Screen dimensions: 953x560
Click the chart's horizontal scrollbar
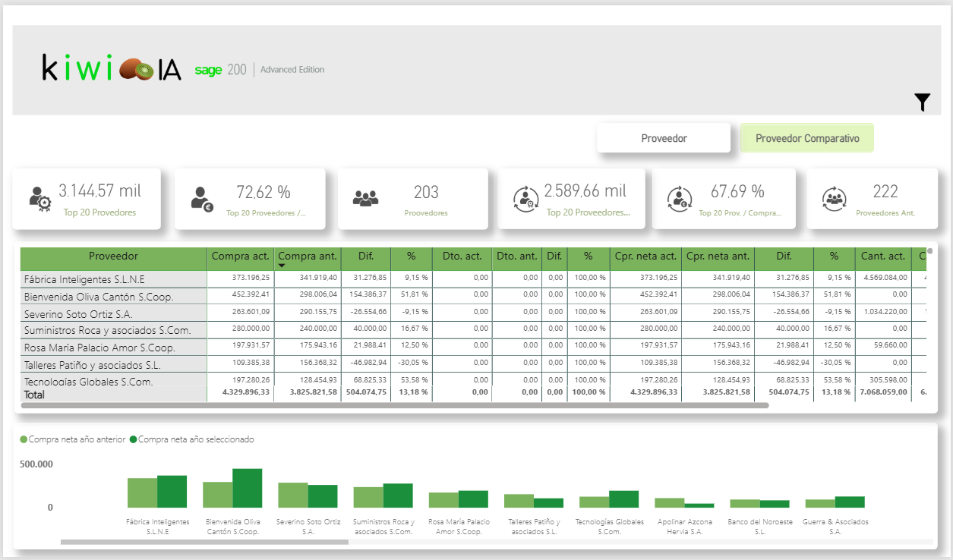[x=204, y=542]
